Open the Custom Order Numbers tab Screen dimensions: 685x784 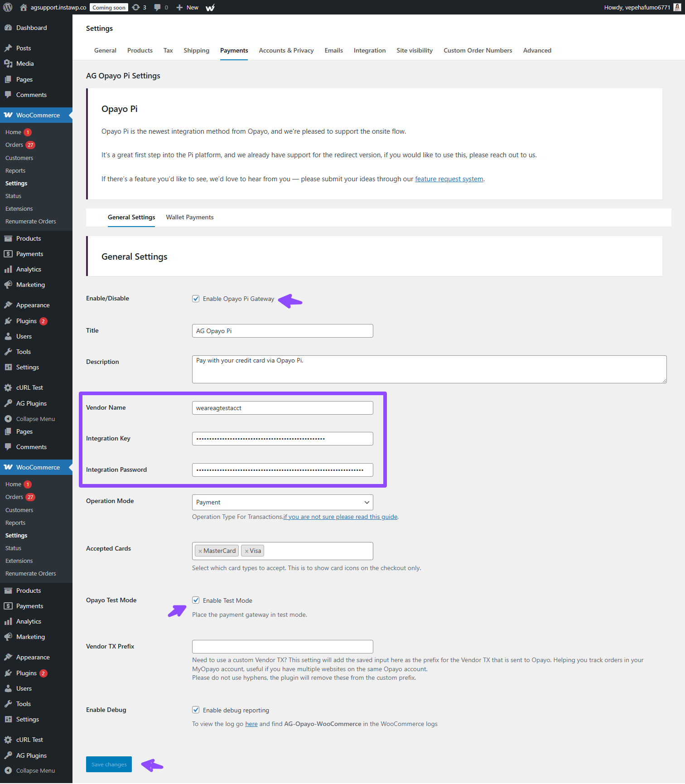click(478, 50)
